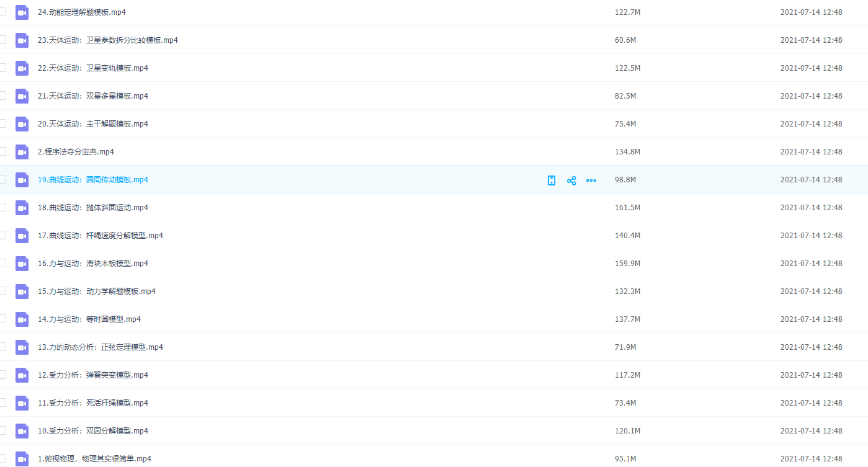
Task: Click the video icon of 24.动能定理解题模板.mp4
Action: [22, 12]
